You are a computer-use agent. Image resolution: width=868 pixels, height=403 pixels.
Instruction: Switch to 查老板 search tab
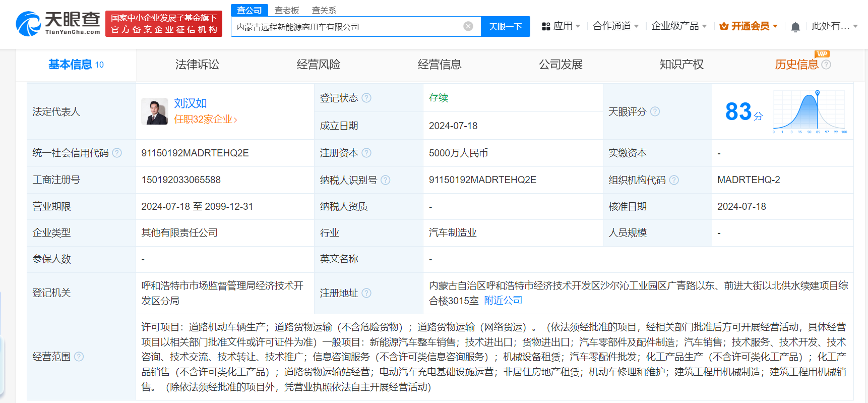tap(287, 10)
